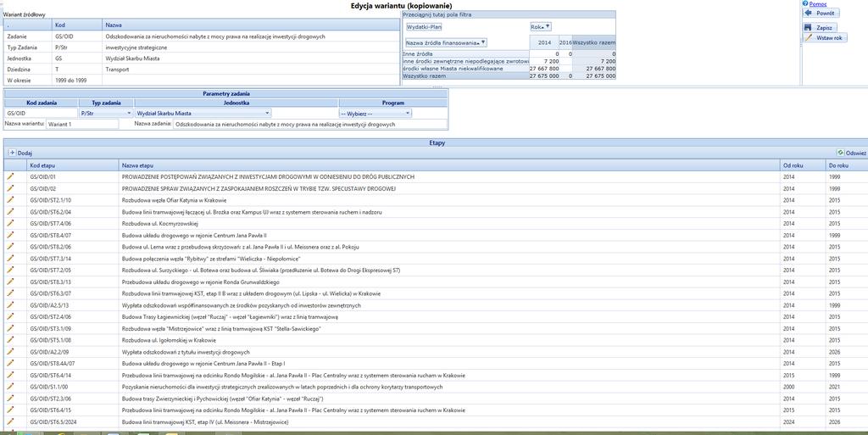Click the Wstaw rok button

[825, 37]
